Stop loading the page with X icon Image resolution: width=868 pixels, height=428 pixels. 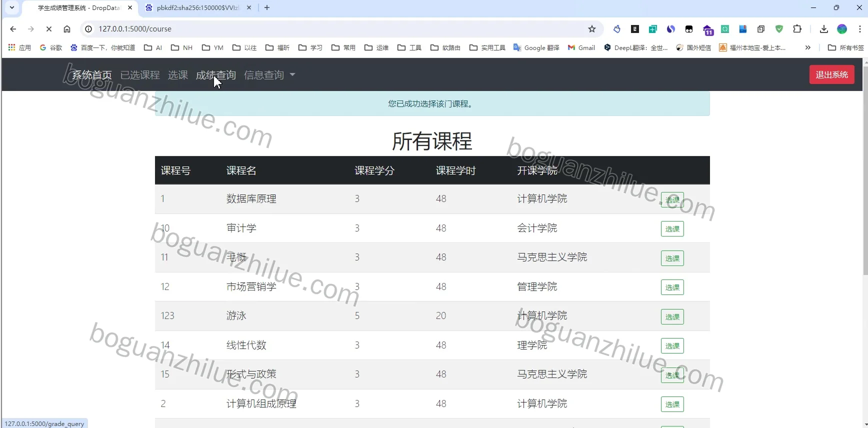49,29
